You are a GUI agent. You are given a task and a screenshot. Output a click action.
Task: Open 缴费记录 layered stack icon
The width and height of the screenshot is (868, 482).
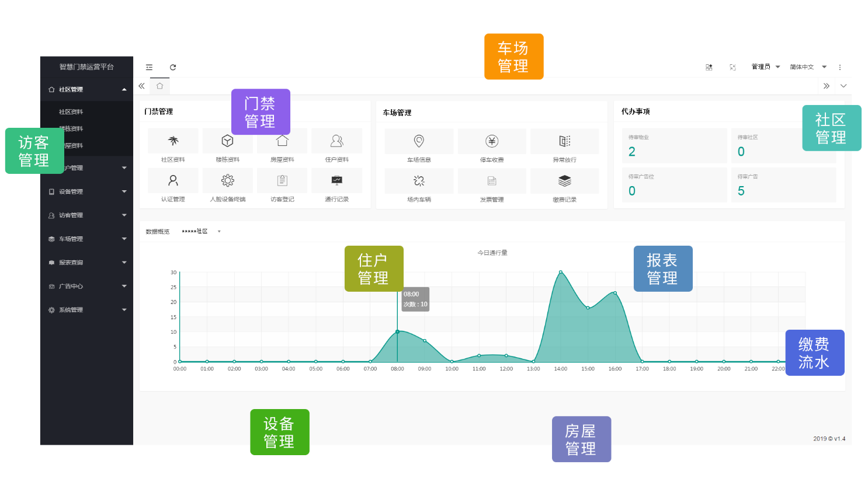(x=564, y=181)
